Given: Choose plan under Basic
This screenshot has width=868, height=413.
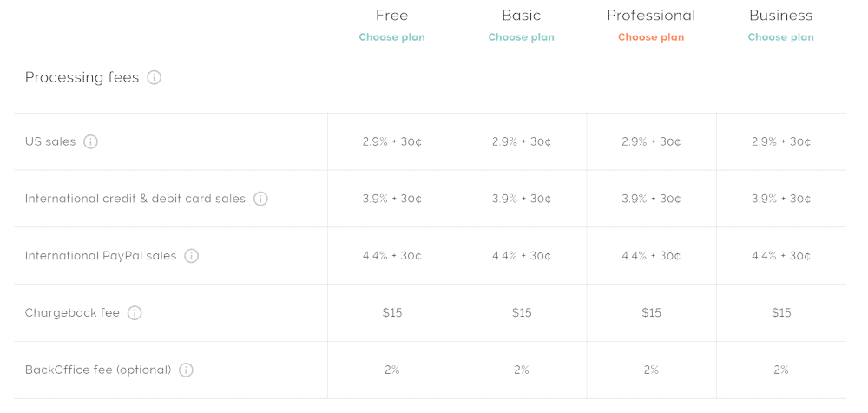Looking at the screenshot, I should coord(522,37).
